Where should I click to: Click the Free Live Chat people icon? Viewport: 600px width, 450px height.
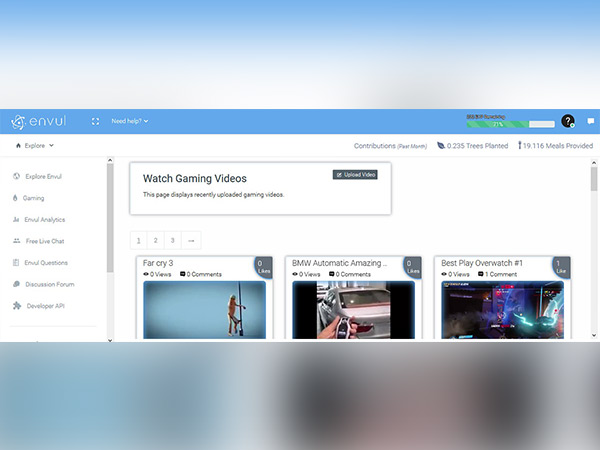pyautogui.click(x=16, y=241)
